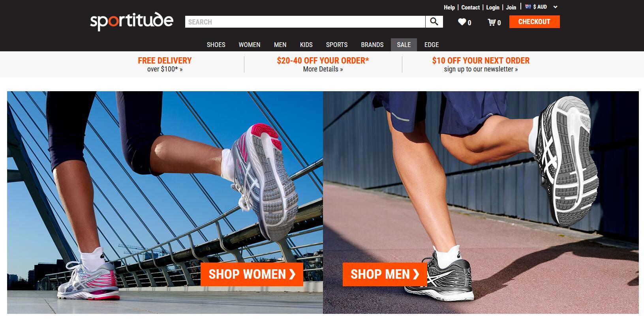This screenshot has height=334, width=644.
Task: Open the shopping cart icon
Action: tap(492, 22)
